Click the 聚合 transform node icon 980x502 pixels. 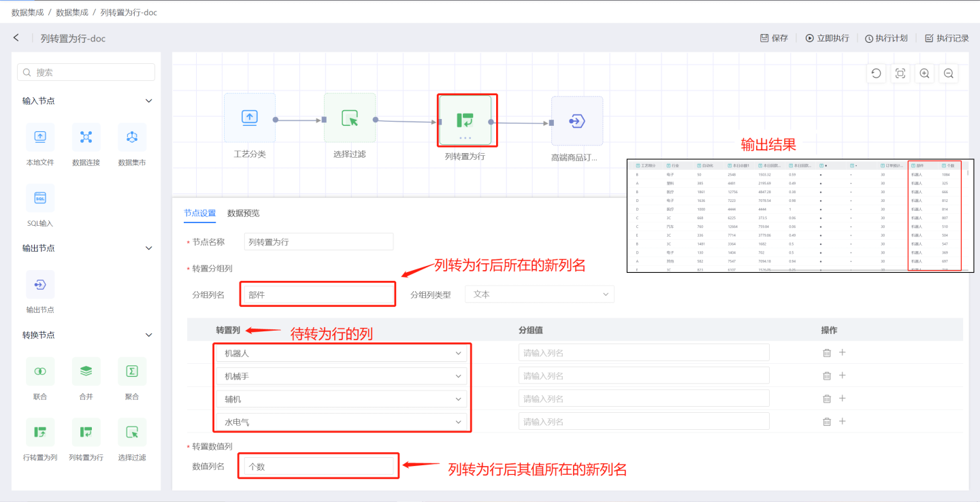pos(132,371)
